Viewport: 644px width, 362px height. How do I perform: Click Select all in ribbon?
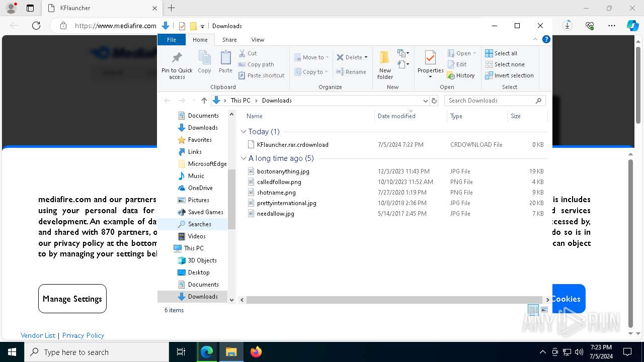pyautogui.click(x=501, y=53)
